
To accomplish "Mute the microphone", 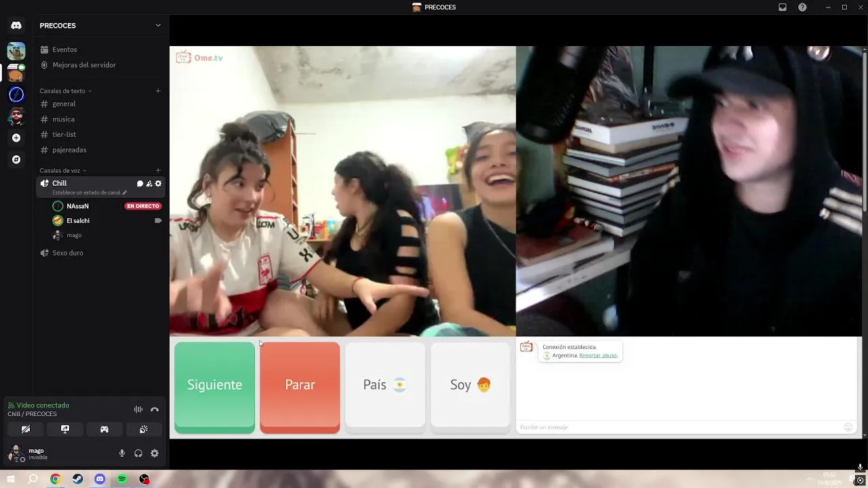I will [x=122, y=453].
